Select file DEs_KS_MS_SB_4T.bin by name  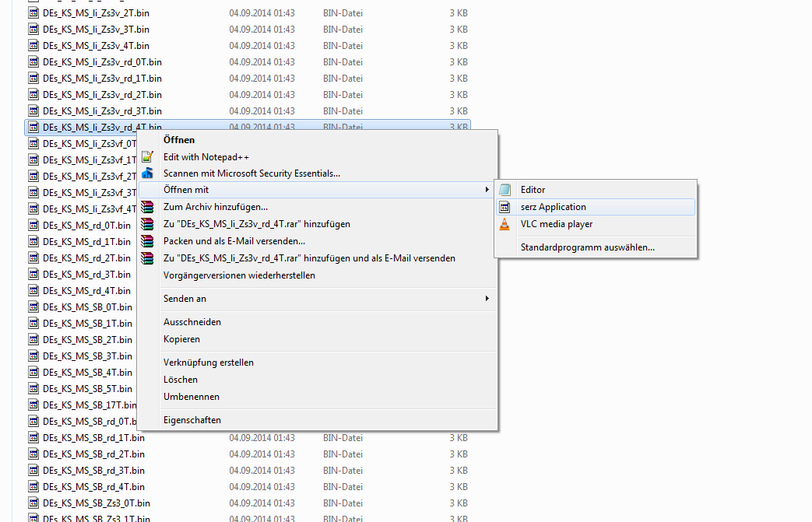pos(87,372)
